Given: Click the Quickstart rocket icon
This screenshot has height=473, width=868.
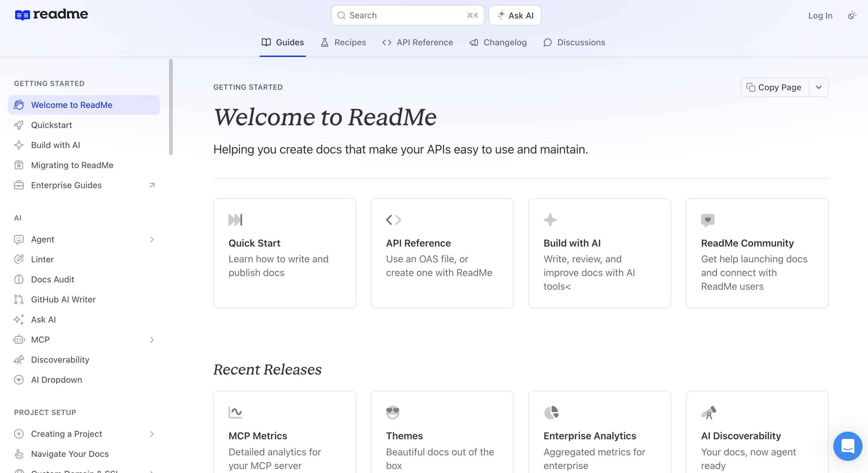Looking at the screenshot, I should (x=19, y=125).
